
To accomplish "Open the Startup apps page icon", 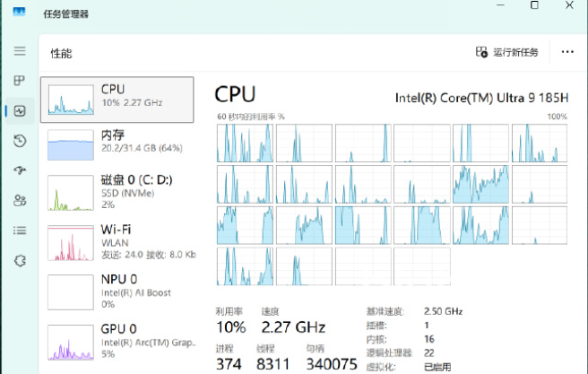I will click(20, 170).
